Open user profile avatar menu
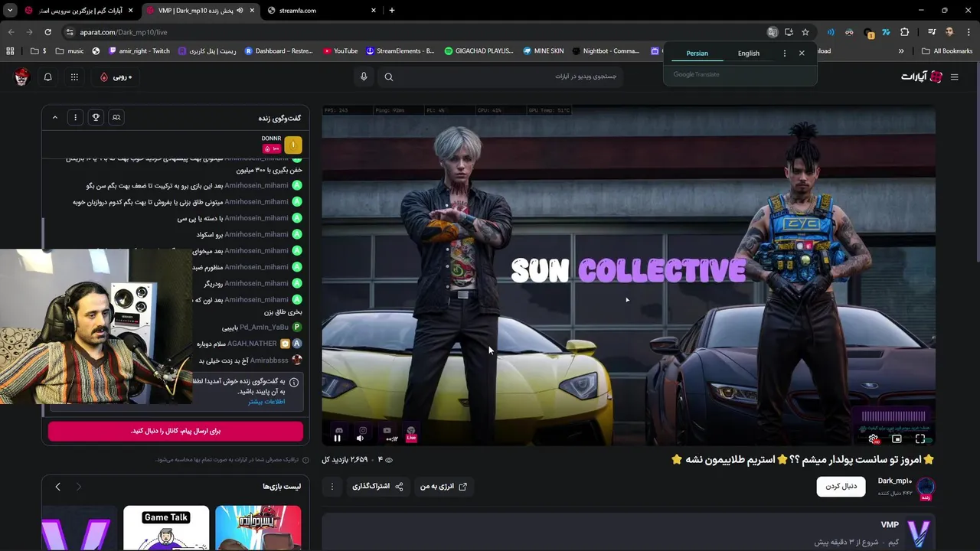Image resolution: width=980 pixels, height=551 pixels. pos(21,77)
